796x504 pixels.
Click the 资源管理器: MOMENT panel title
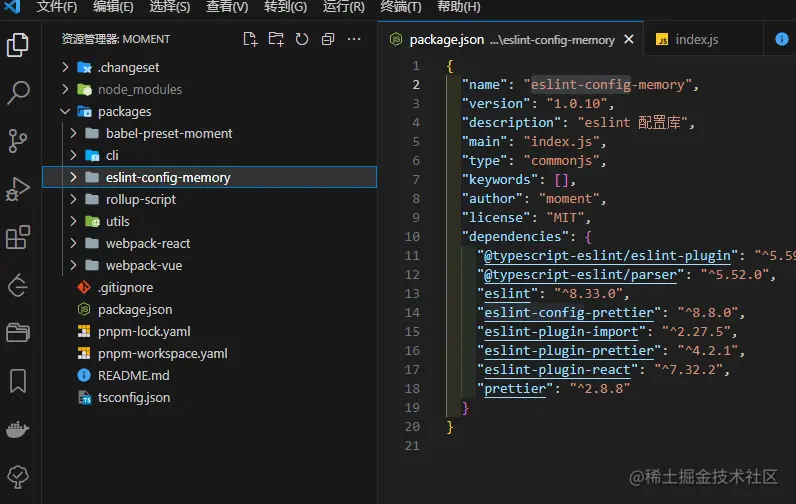coord(116,39)
